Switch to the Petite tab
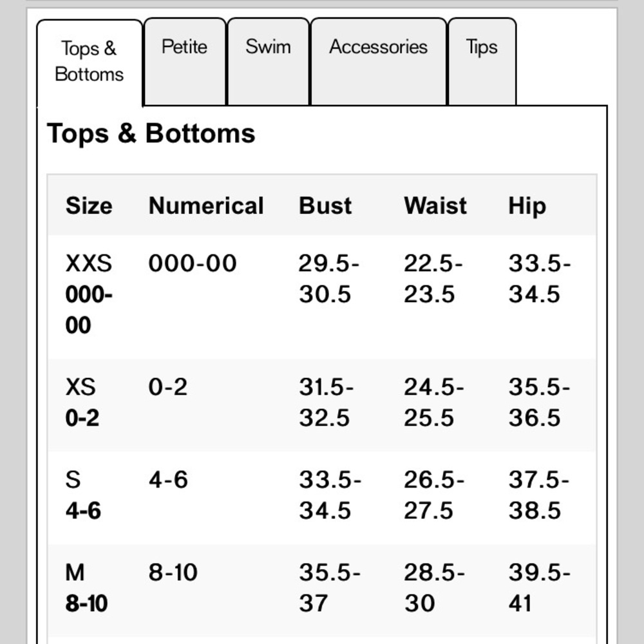Viewport: 644px width, 644px height. 185,48
